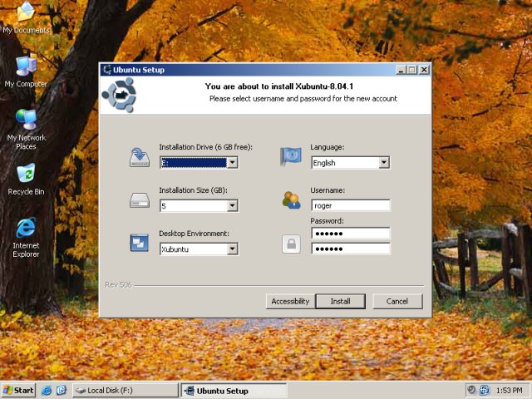Expand the Language dropdown set to English
Image resolution: width=532 pixels, height=399 pixels.
pos(350,163)
